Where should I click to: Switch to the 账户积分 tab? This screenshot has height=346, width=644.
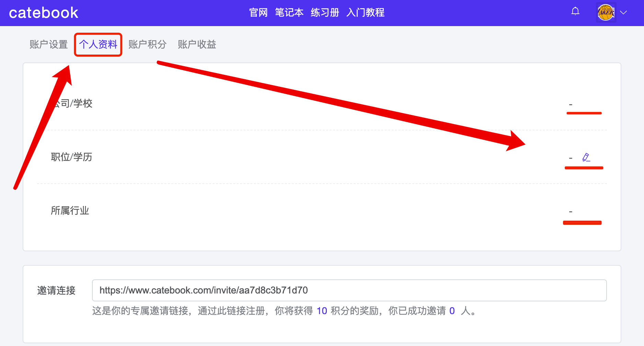pyautogui.click(x=147, y=45)
